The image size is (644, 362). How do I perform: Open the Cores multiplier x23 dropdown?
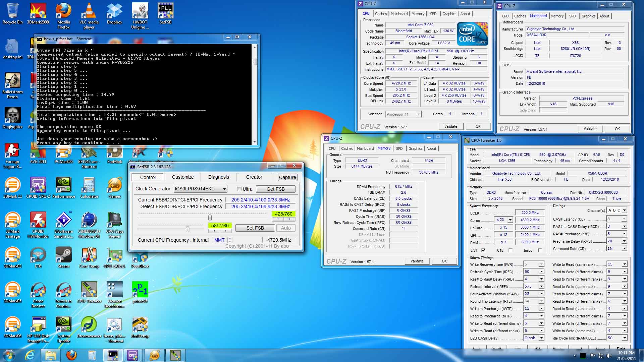click(510, 220)
